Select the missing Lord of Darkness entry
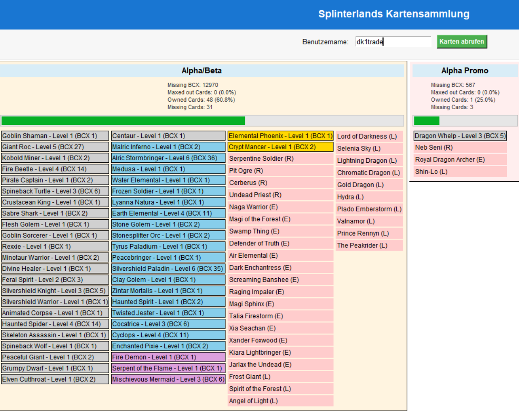The image size is (519, 420). coord(369,136)
